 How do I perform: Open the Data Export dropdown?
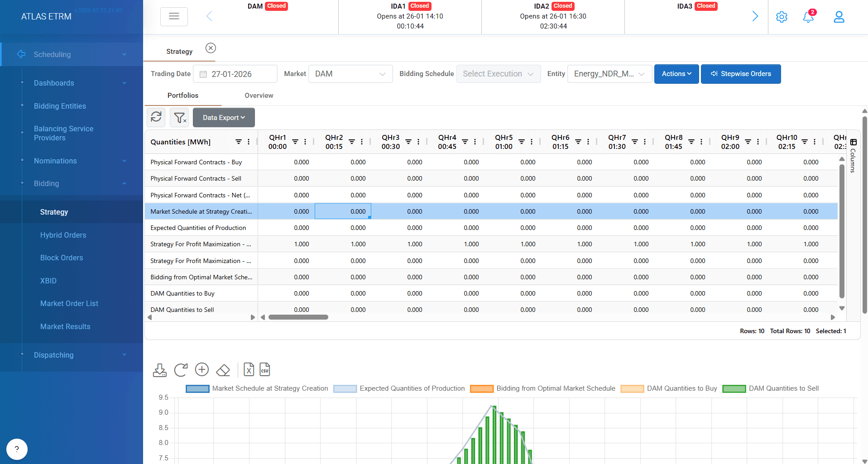coord(224,118)
